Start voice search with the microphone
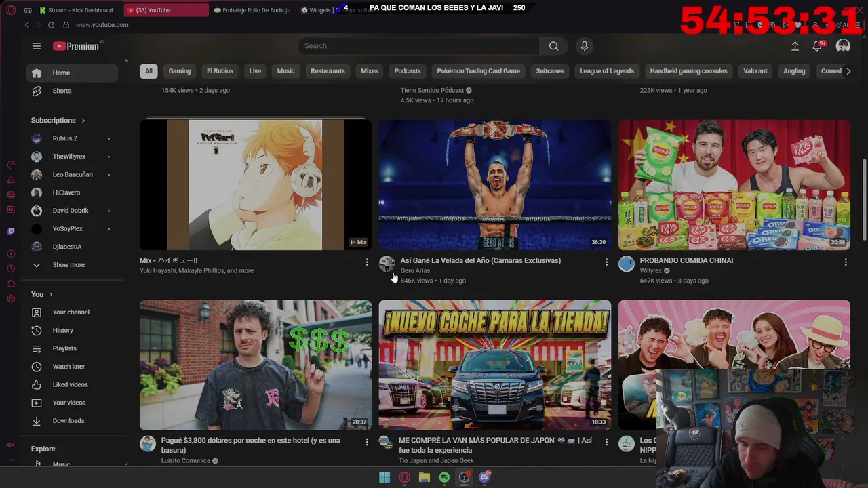Screen dimensions: 868x488 (x=585, y=46)
